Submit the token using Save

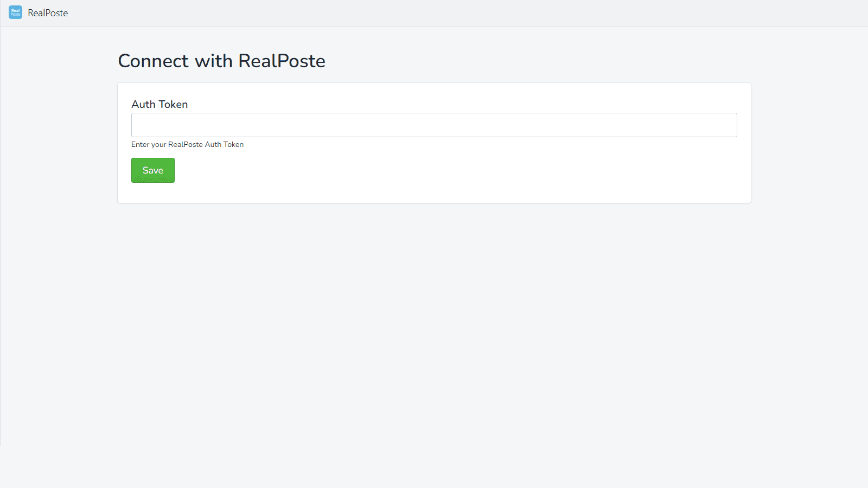point(152,170)
